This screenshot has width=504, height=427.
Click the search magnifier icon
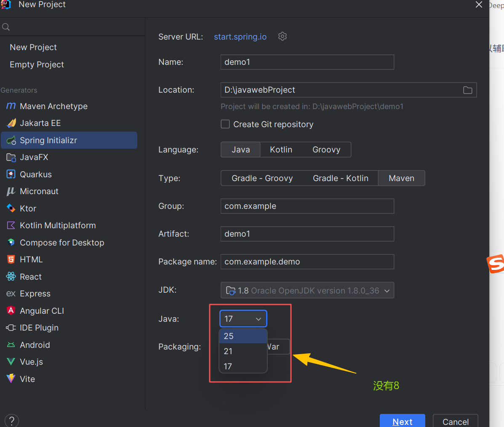click(x=6, y=27)
